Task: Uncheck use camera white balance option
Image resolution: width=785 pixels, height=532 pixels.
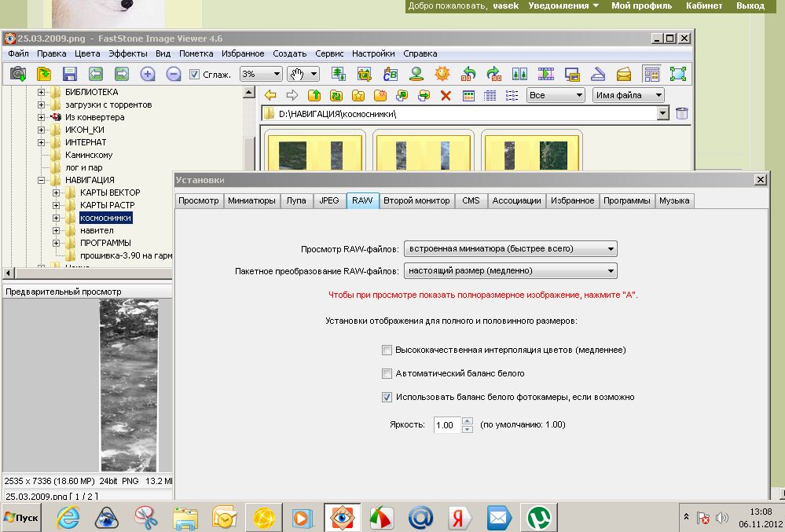Action: 387,397
